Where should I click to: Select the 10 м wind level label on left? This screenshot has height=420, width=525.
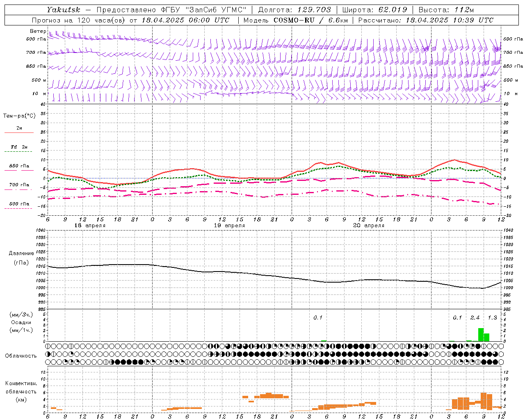39,94
